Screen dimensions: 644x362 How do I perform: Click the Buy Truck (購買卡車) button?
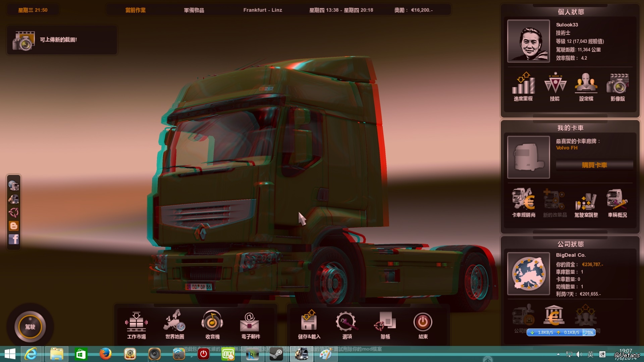coord(594,165)
